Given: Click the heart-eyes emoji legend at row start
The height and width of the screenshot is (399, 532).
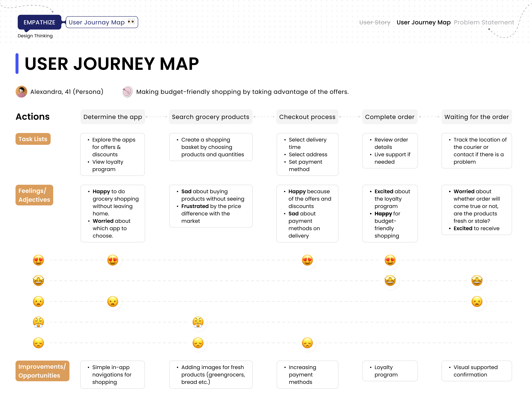Looking at the screenshot, I should point(39,260).
